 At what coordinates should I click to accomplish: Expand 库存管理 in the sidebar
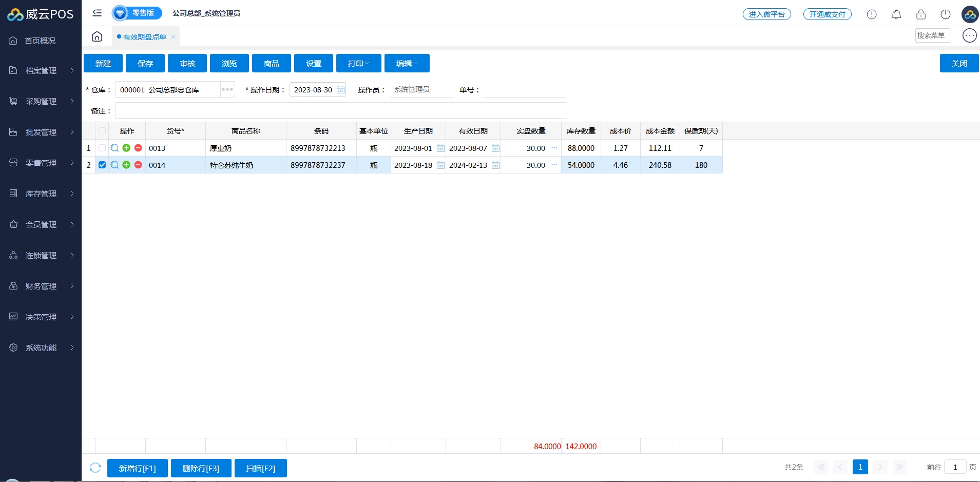pyautogui.click(x=41, y=194)
